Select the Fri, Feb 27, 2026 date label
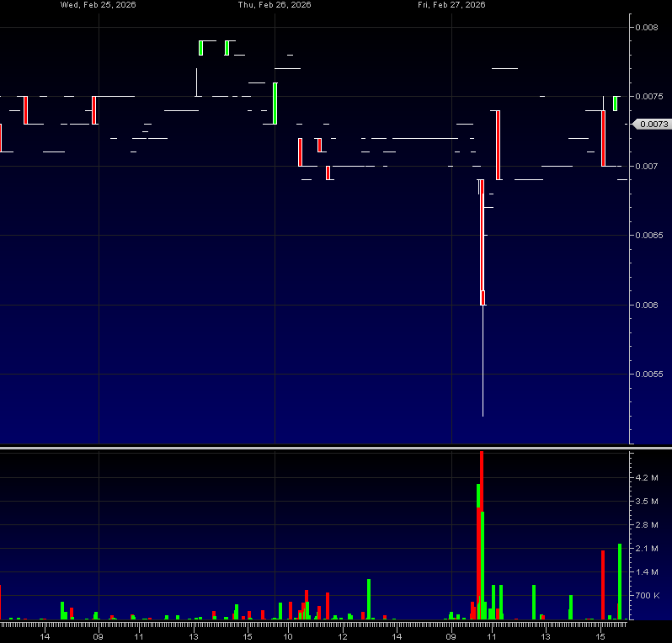This screenshot has height=643, width=672. click(451, 5)
